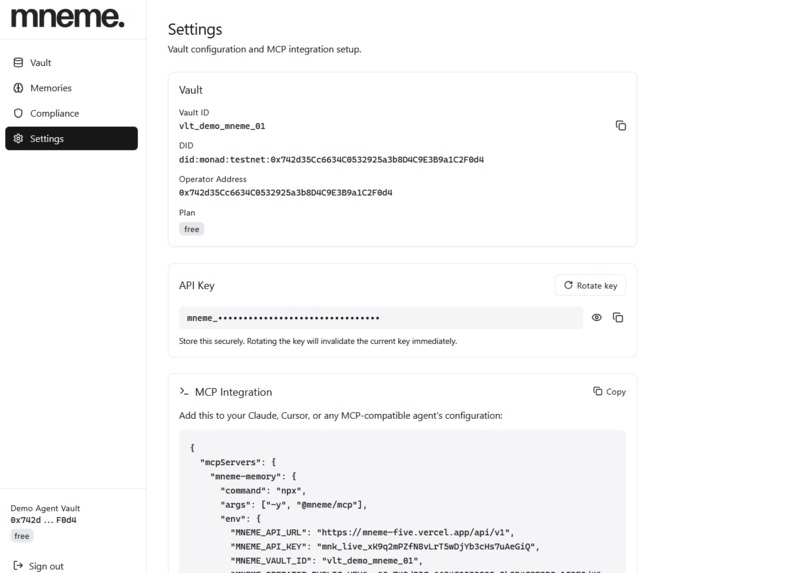Select the Operator Address hex value

(286, 193)
